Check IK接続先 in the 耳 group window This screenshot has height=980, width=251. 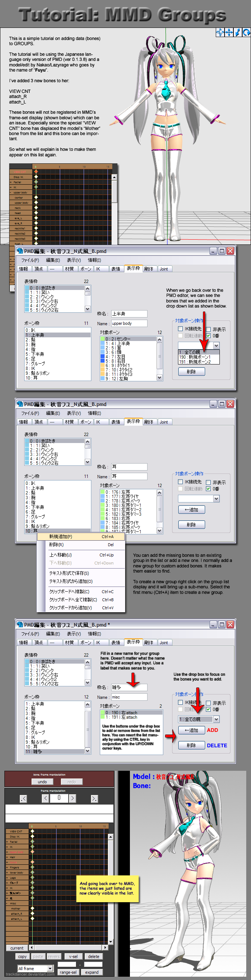[x=180, y=482]
